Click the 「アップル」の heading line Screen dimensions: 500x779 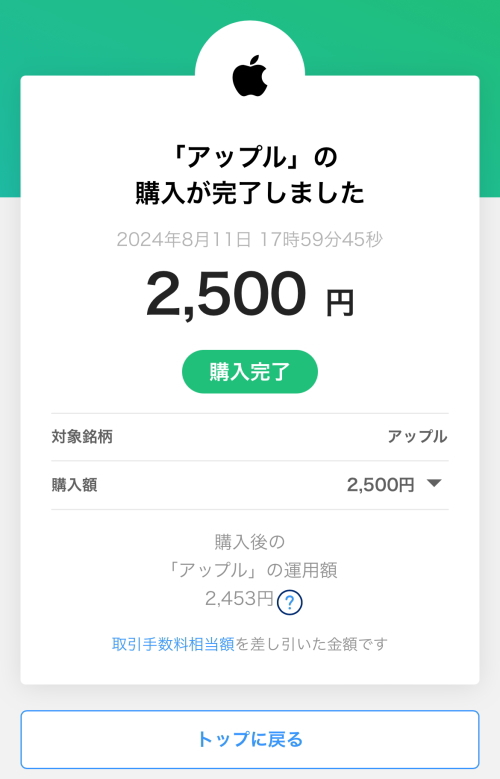click(x=250, y=157)
